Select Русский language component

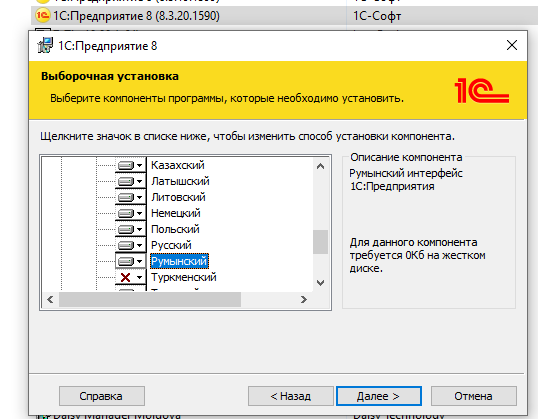tap(171, 245)
